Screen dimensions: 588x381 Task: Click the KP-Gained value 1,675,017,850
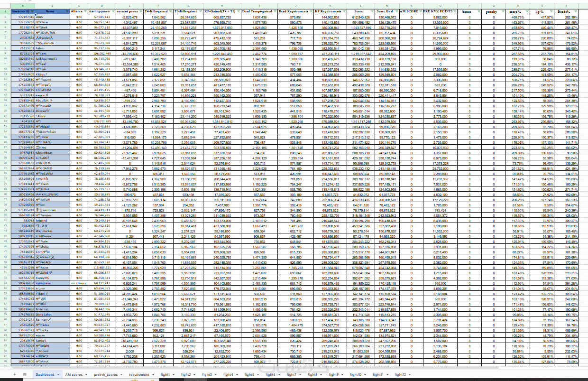[x=222, y=28]
